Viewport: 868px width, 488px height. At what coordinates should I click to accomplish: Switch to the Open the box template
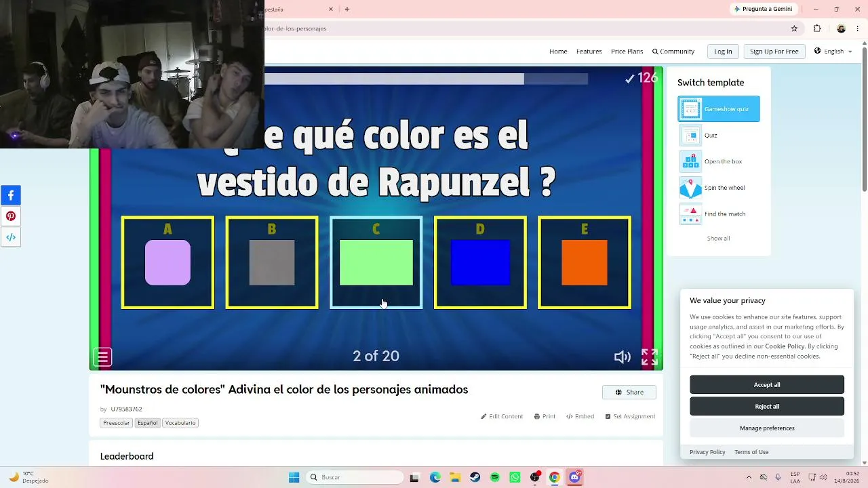coord(711,161)
